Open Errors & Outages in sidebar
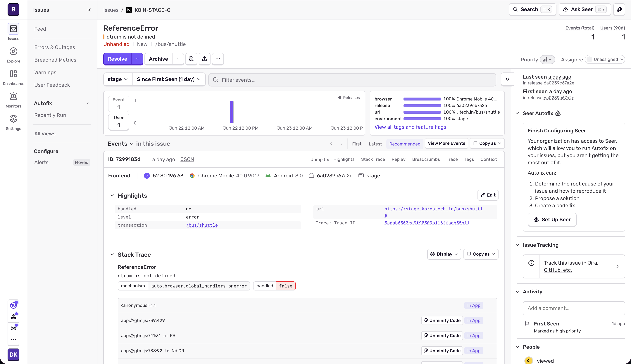 (x=55, y=47)
